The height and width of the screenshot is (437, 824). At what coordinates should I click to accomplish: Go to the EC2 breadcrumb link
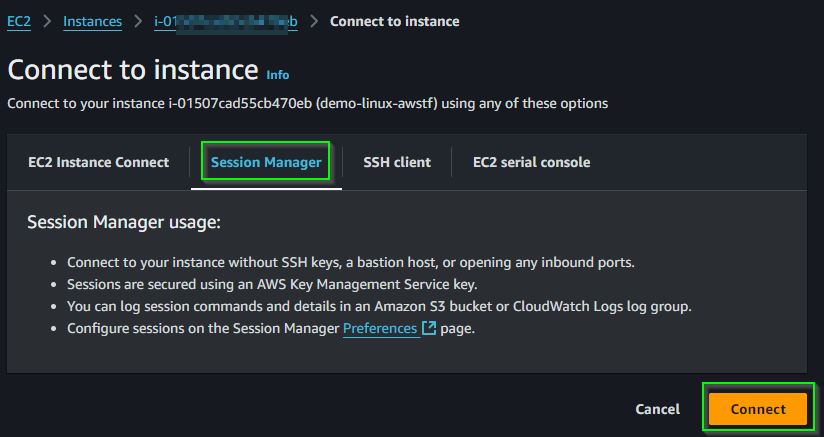[x=19, y=22]
